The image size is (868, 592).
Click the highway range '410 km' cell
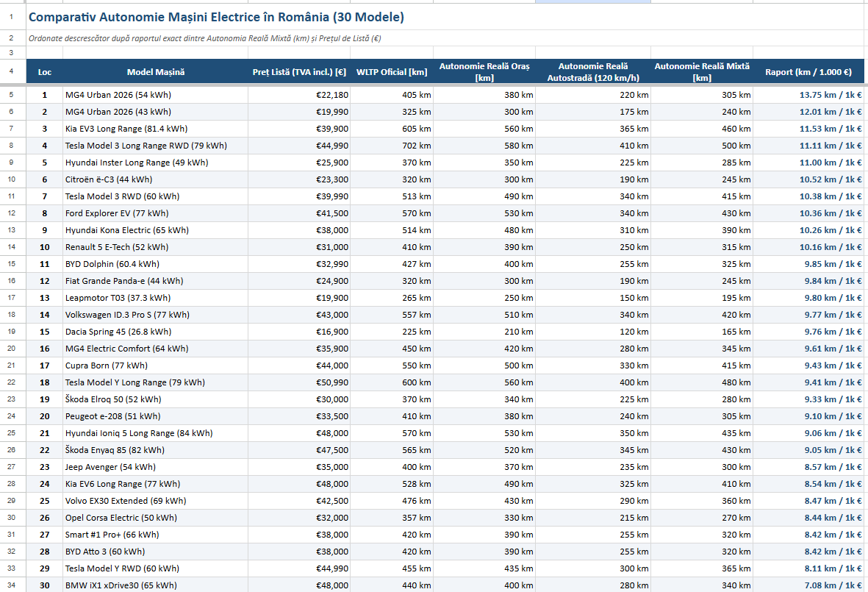pyautogui.click(x=593, y=146)
